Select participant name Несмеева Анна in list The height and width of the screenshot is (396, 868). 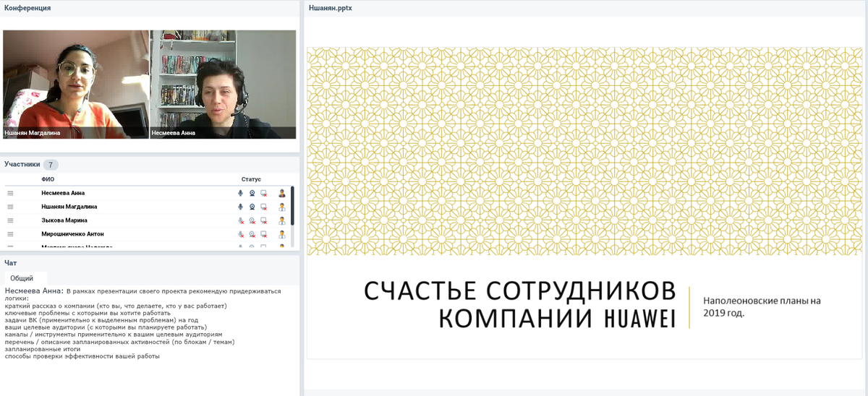click(x=63, y=193)
